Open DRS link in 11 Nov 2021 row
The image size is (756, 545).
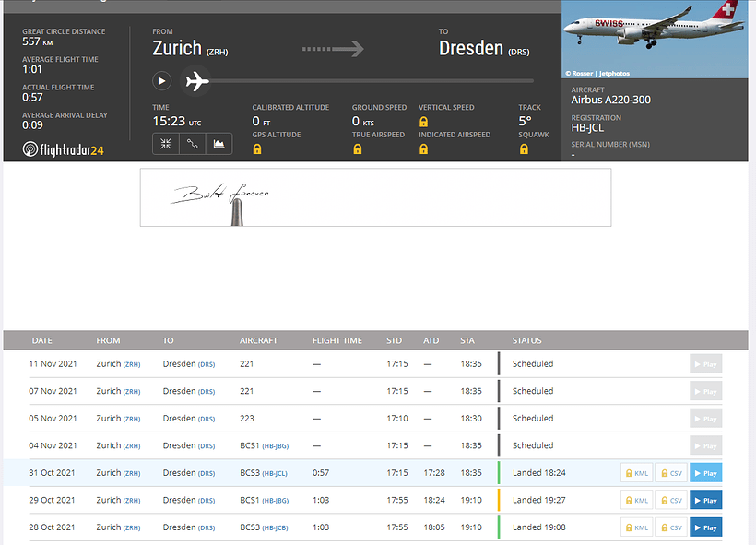point(207,364)
